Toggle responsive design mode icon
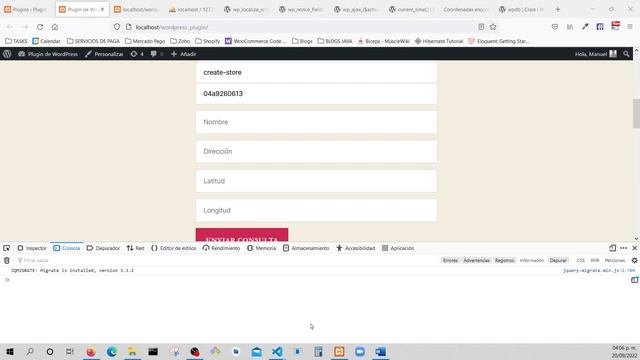The width and height of the screenshot is (640, 360). (x=613, y=248)
